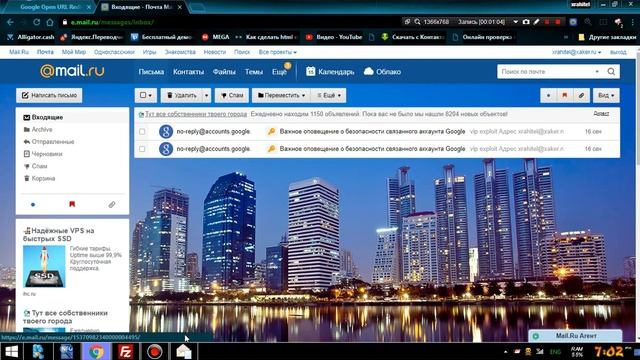Expand the select-all checkbox dropdown arrow
The height and width of the screenshot is (360, 640).
click(x=150, y=96)
